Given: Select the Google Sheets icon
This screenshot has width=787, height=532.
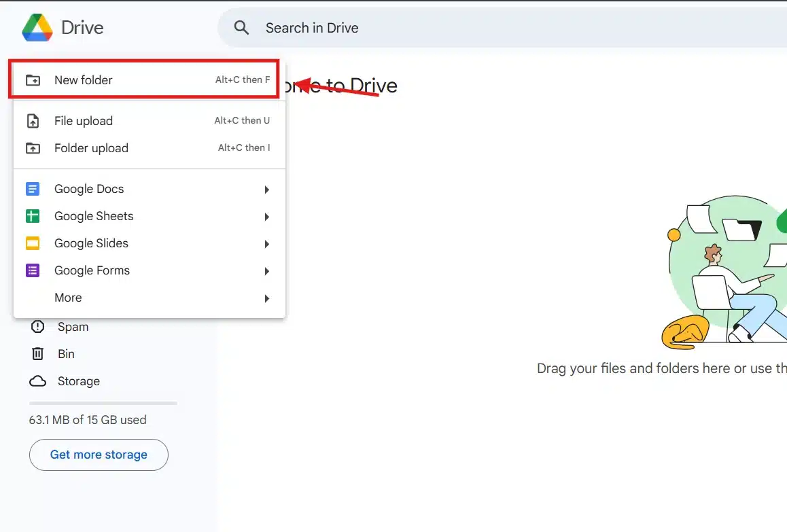Looking at the screenshot, I should [33, 216].
